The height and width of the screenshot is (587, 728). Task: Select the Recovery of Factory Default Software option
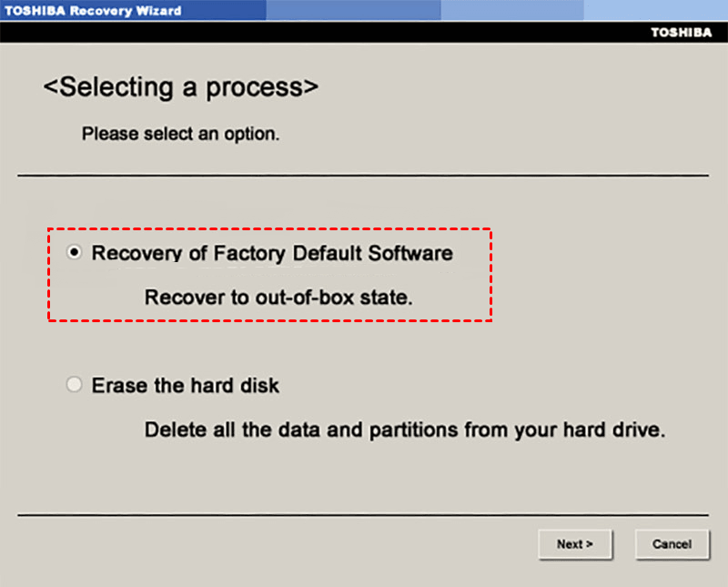(x=74, y=253)
